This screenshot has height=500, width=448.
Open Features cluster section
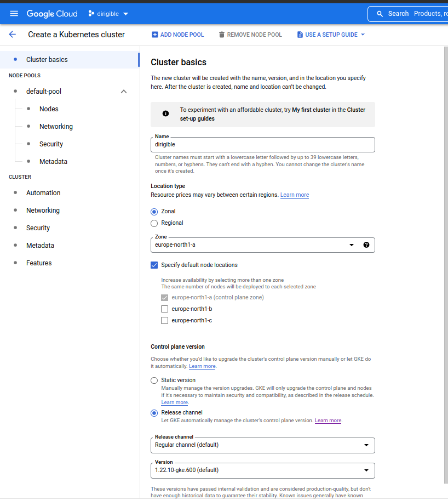pos(39,263)
